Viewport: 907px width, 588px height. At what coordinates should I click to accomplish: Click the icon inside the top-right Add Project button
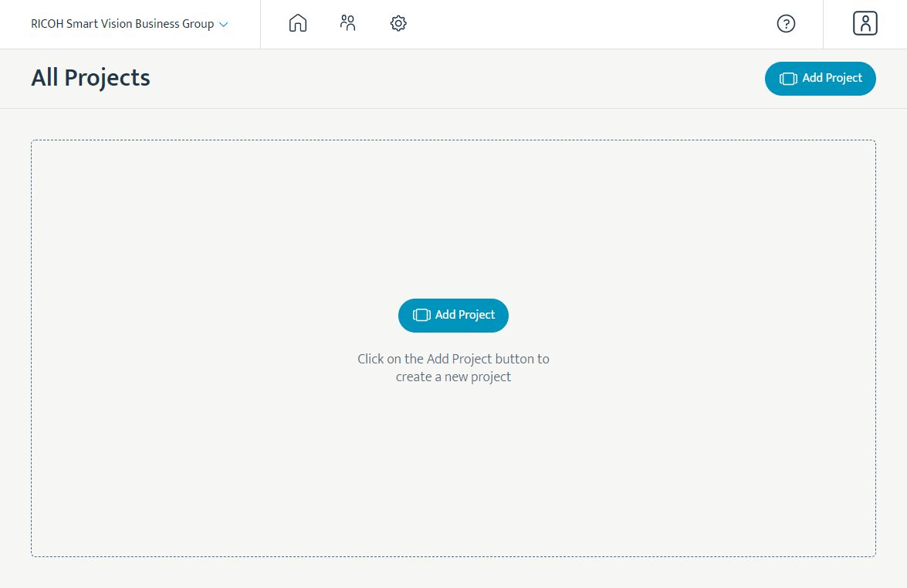click(788, 79)
